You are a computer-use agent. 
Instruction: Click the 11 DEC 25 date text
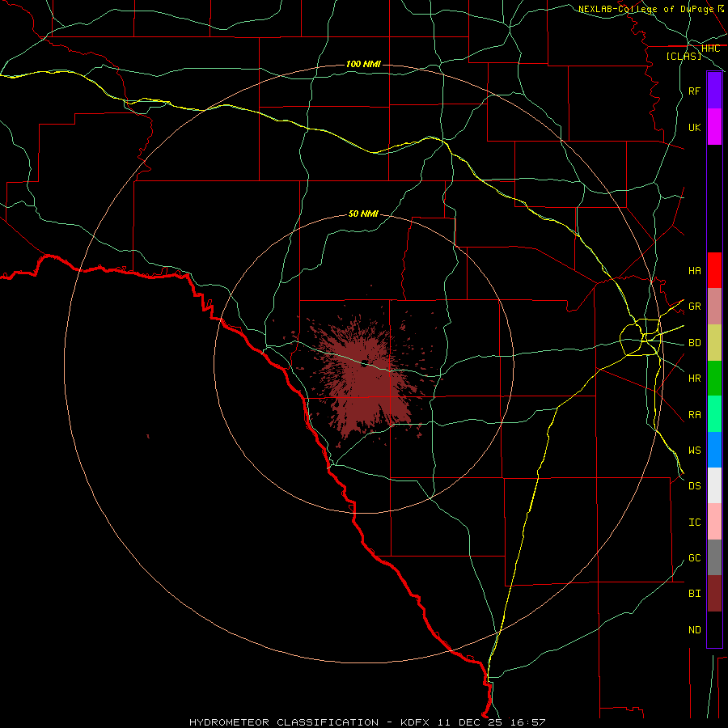pyautogui.click(x=469, y=722)
